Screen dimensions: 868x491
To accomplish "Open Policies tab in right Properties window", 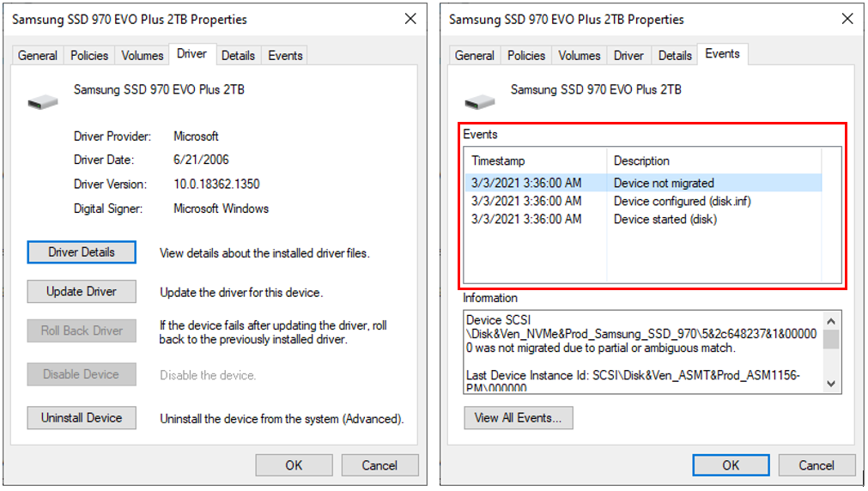I will (526, 55).
